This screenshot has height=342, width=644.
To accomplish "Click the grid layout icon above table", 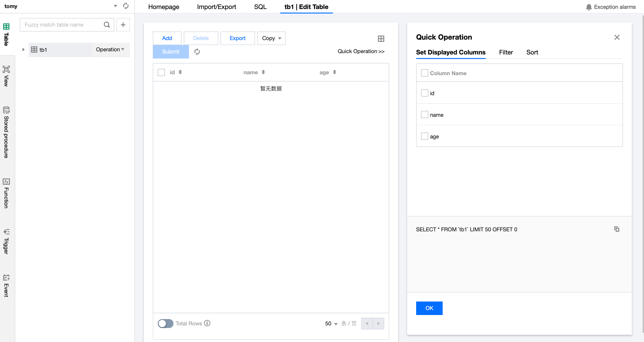I will (x=381, y=38).
